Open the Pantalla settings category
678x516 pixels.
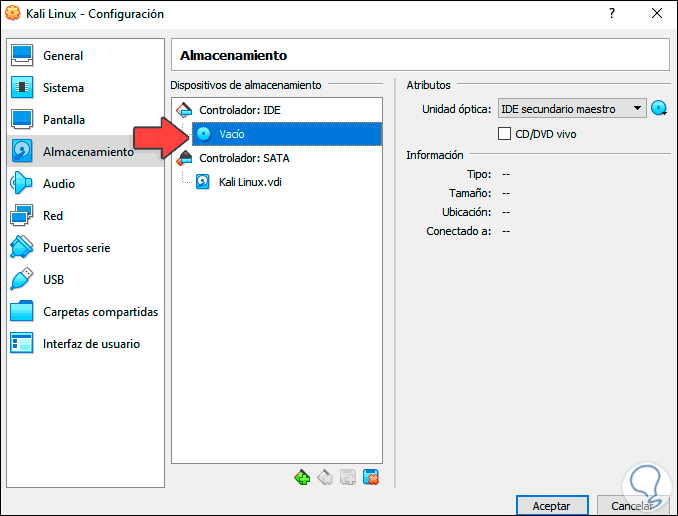85,120
